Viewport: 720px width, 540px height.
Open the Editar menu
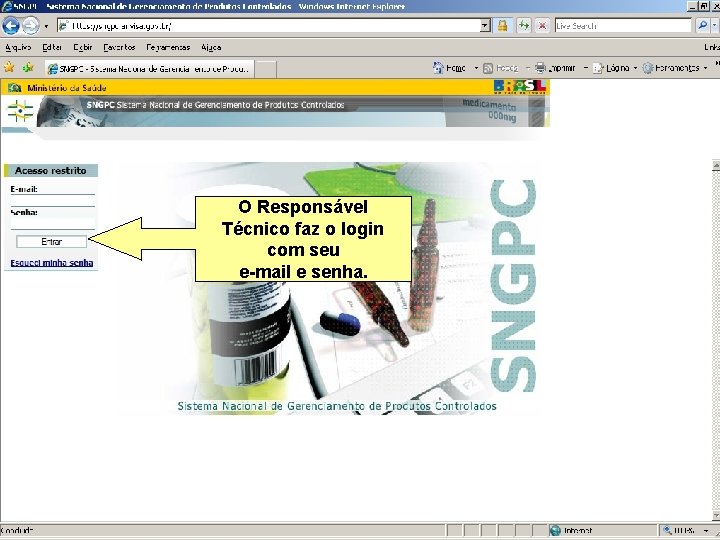tap(52, 47)
